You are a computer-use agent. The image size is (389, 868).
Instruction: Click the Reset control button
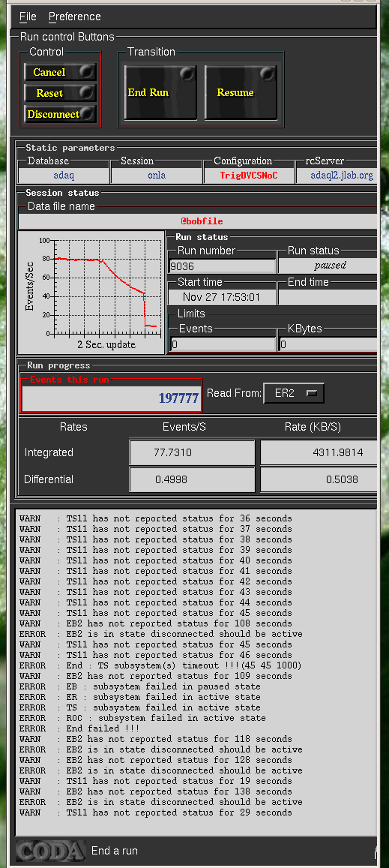tap(60, 93)
